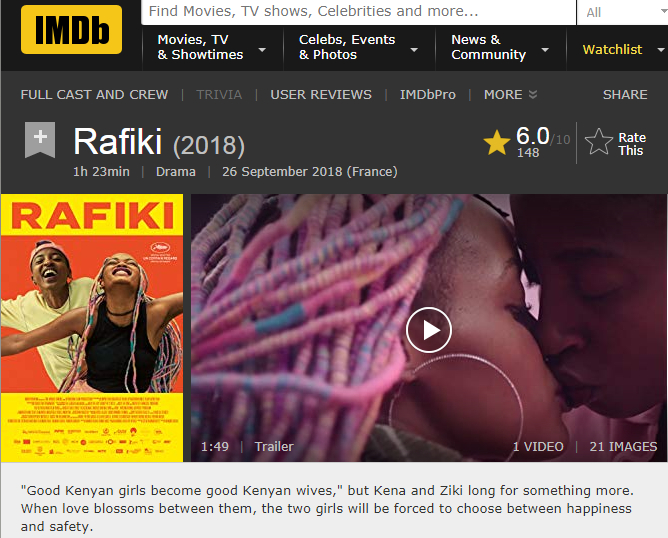Add Rafiki to watchlist with bookmark ribbon
Viewport: 668px width, 538px height.
tap(40, 140)
